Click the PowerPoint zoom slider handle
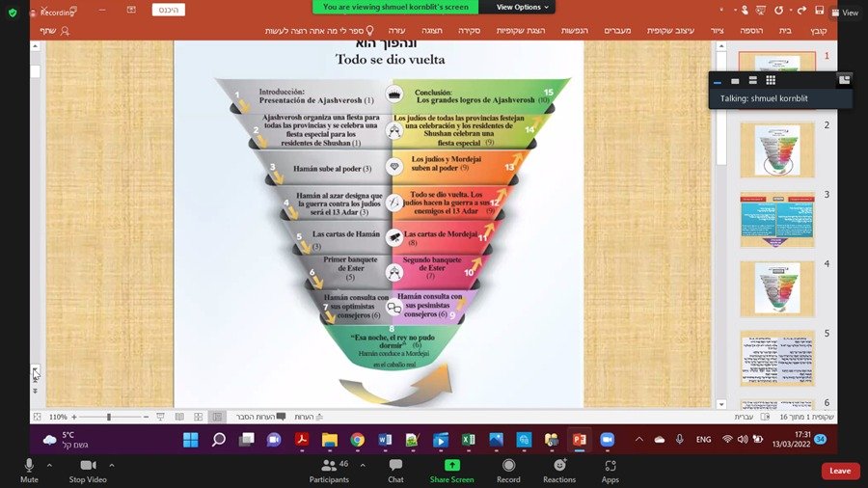The image size is (868, 488). 109,417
